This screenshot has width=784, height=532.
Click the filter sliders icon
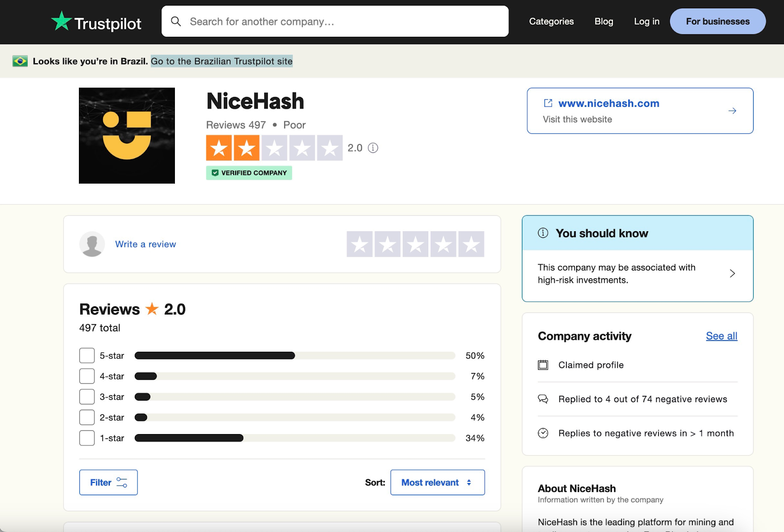pyautogui.click(x=122, y=483)
